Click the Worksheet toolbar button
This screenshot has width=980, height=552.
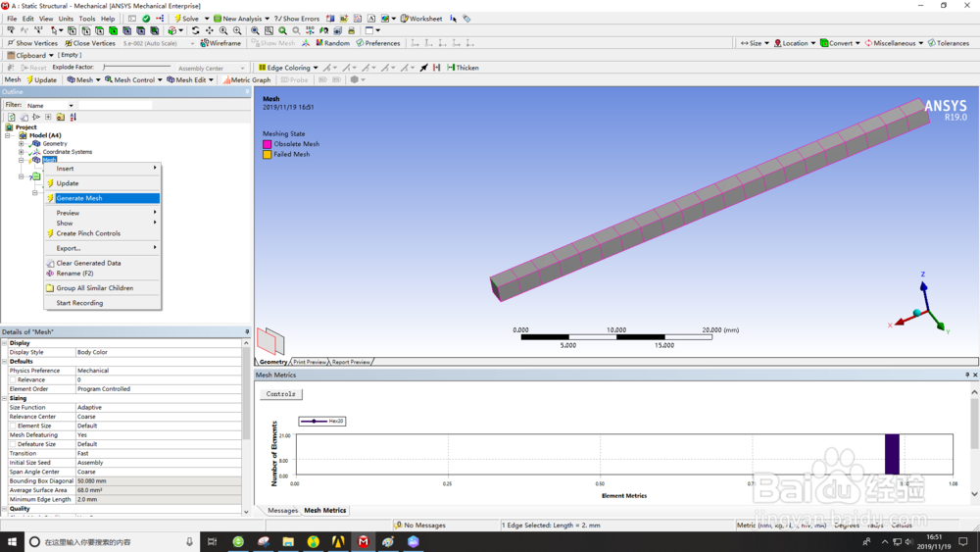click(x=421, y=19)
